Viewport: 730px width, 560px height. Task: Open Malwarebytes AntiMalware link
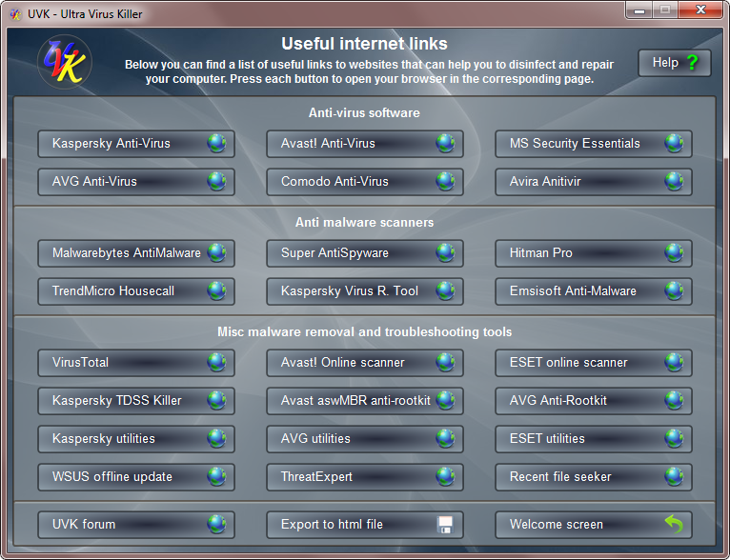(136, 253)
